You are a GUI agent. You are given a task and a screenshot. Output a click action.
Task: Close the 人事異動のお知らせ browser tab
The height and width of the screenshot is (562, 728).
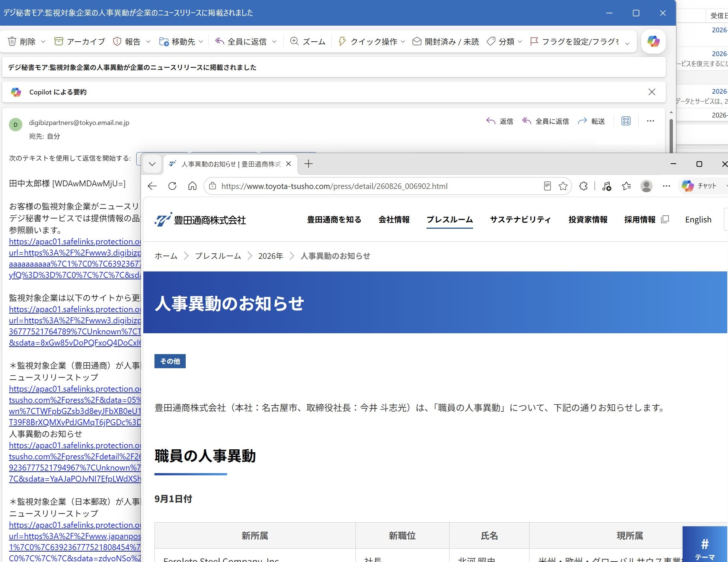coord(288,164)
